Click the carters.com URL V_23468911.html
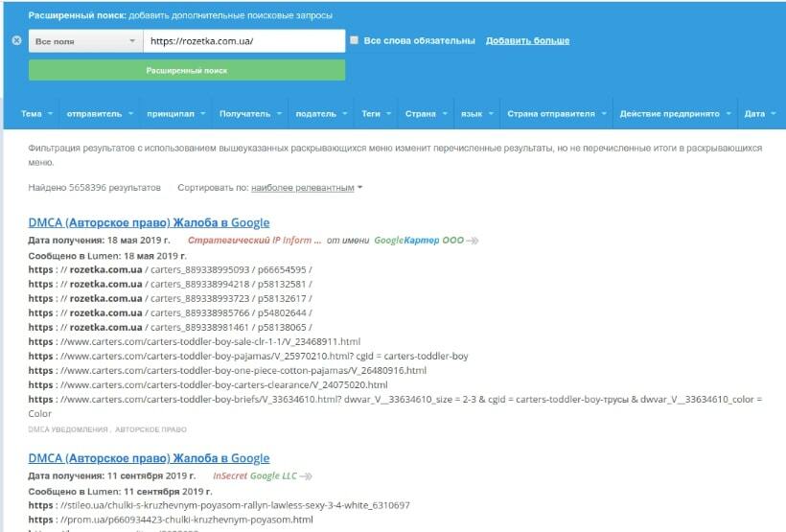 pos(195,342)
